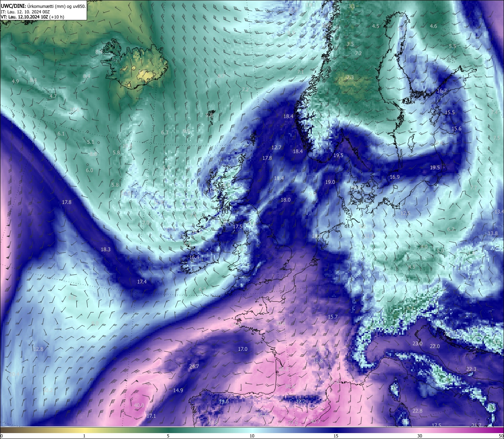Viewport: 504px width, 439px height.
Task: Click the 6.3 value label
Action: pyautogui.click(x=165, y=132)
